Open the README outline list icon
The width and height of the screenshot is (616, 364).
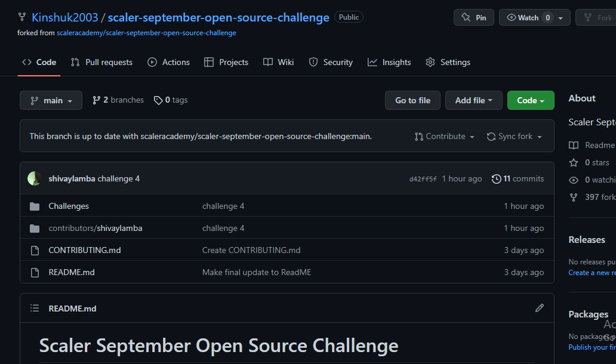(35, 309)
